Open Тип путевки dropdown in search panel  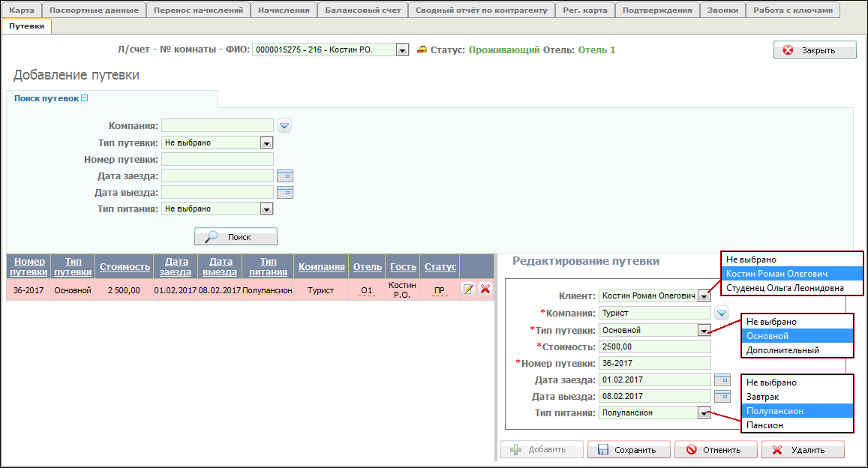[x=266, y=142]
